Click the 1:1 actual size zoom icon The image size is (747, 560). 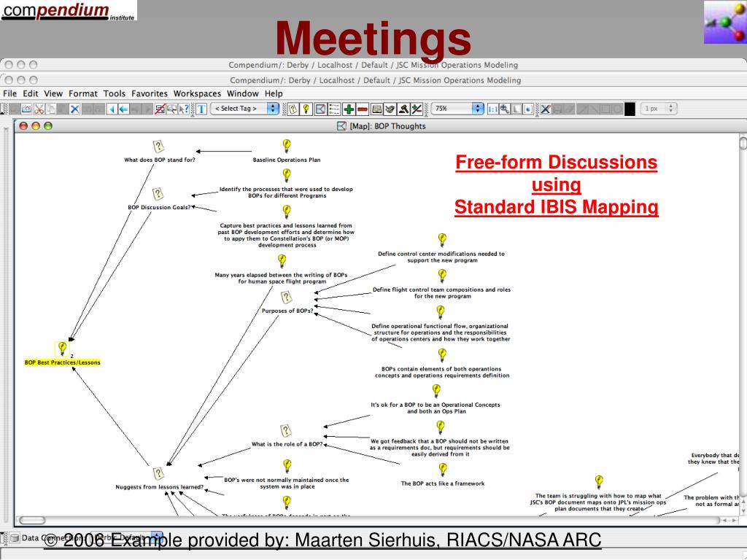coord(492,109)
